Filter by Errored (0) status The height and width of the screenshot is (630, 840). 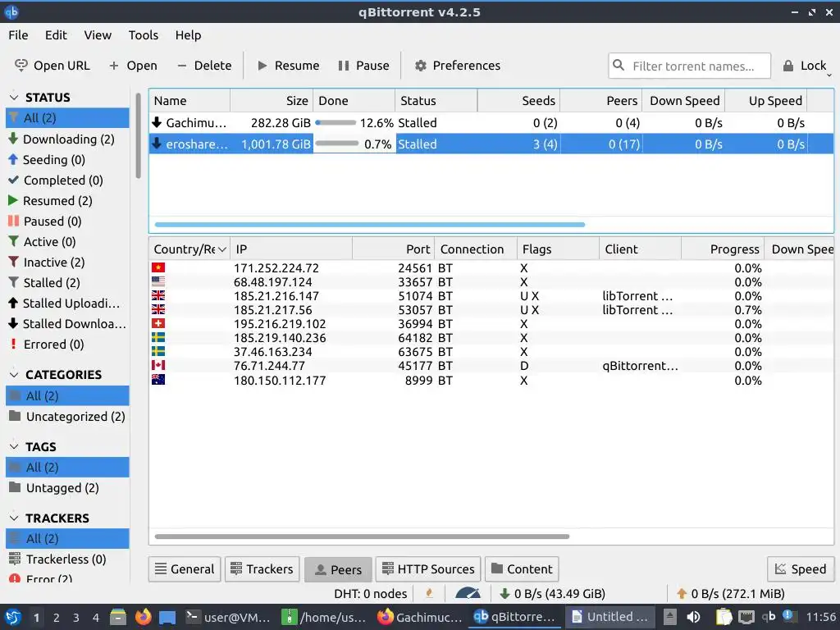[x=67, y=345]
